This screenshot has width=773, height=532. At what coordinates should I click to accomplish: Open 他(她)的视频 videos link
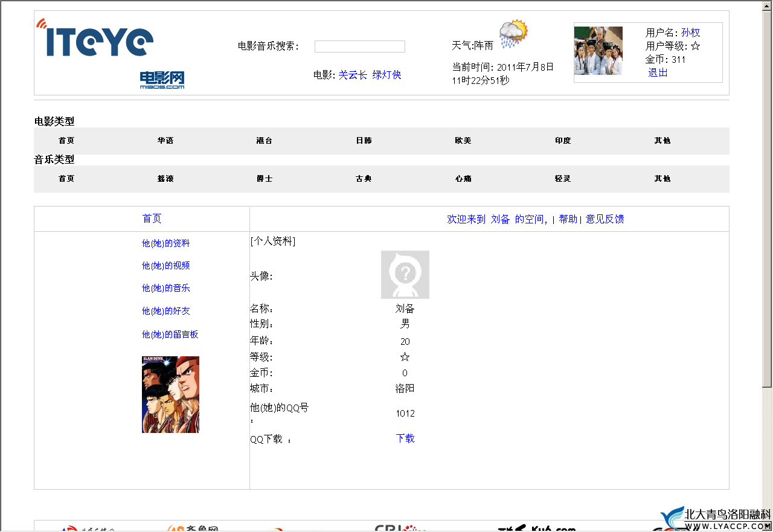click(x=166, y=266)
